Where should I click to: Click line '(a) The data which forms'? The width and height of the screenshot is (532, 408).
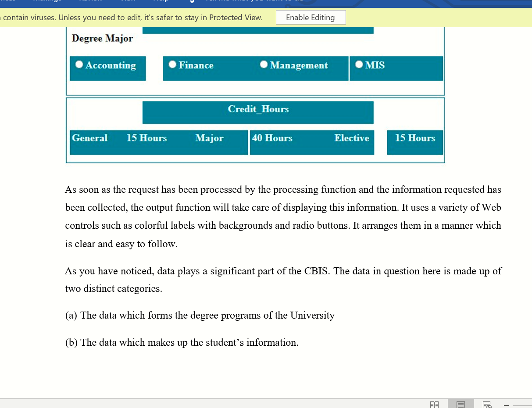coord(200,316)
